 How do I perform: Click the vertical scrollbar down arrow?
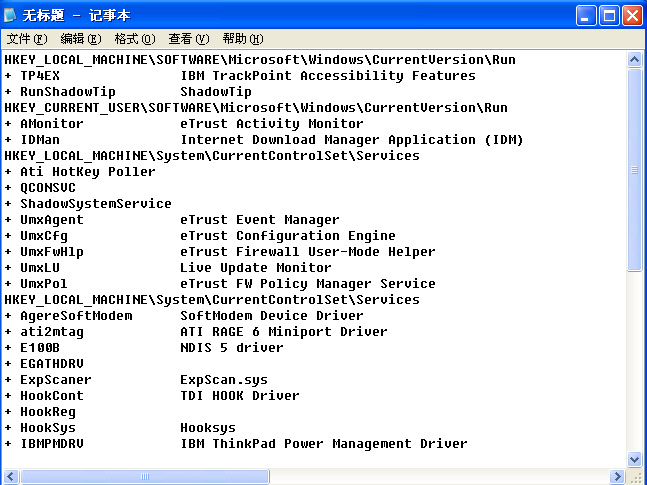pyautogui.click(x=634, y=459)
